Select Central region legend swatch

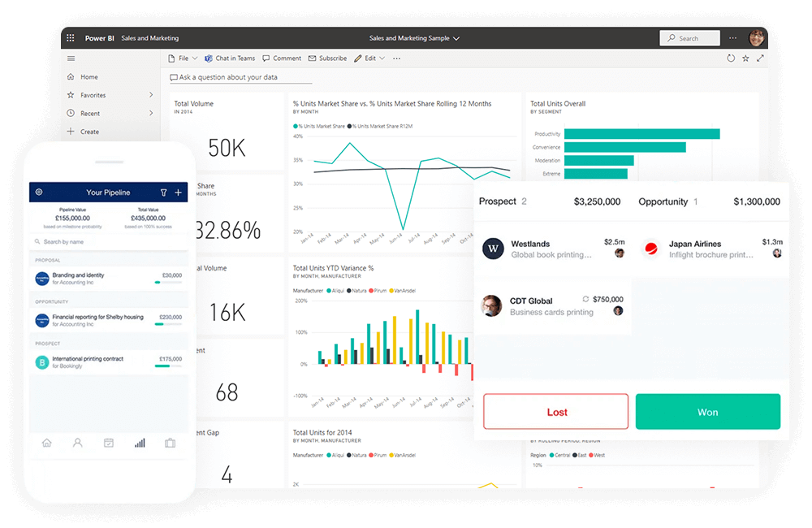pyautogui.click(x=551, y=456)
